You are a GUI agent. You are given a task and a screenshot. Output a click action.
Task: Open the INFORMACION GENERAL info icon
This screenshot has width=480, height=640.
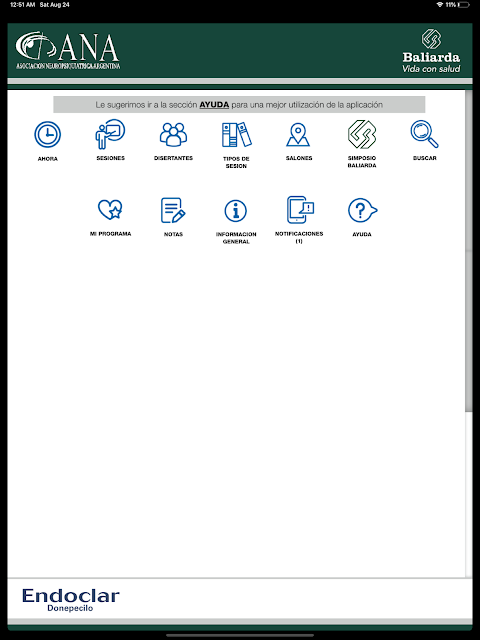tap(236, 211)
